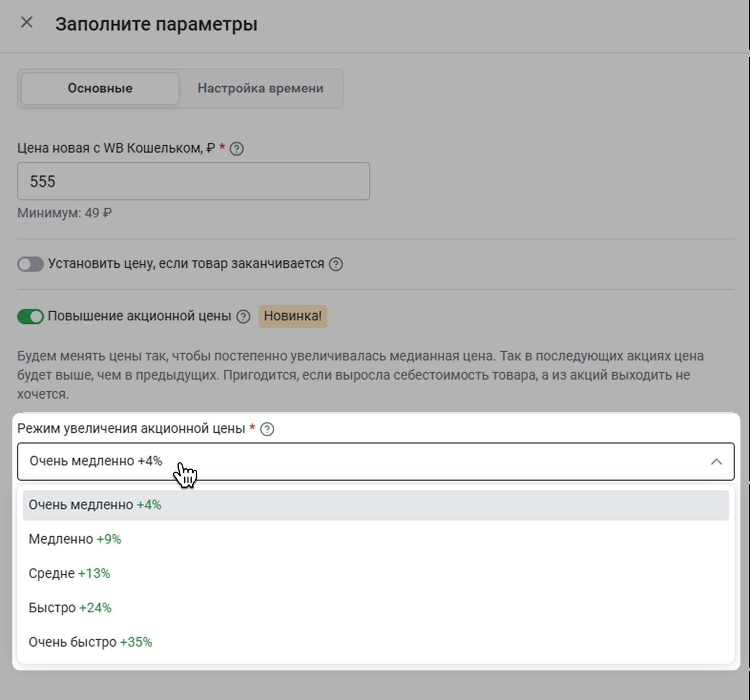
Task: Switch to the Основные tab
Action: (100, 88)
